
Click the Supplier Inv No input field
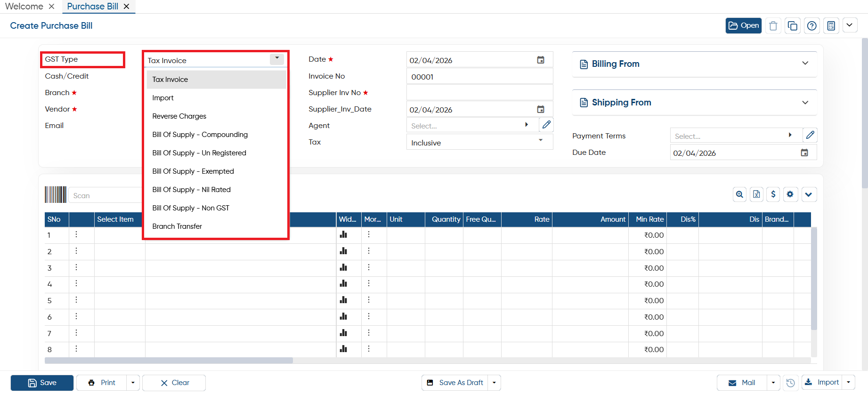[x=479, y=93]
